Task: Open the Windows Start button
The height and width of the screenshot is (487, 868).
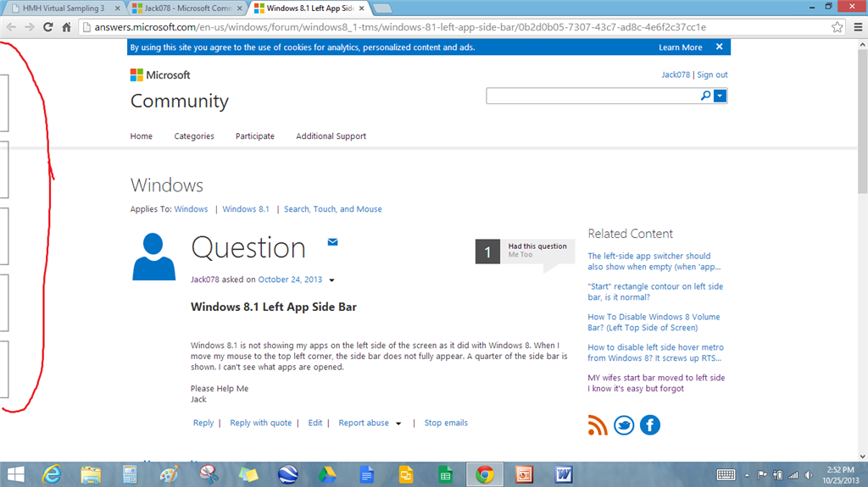Action: [x=15, y=474]
